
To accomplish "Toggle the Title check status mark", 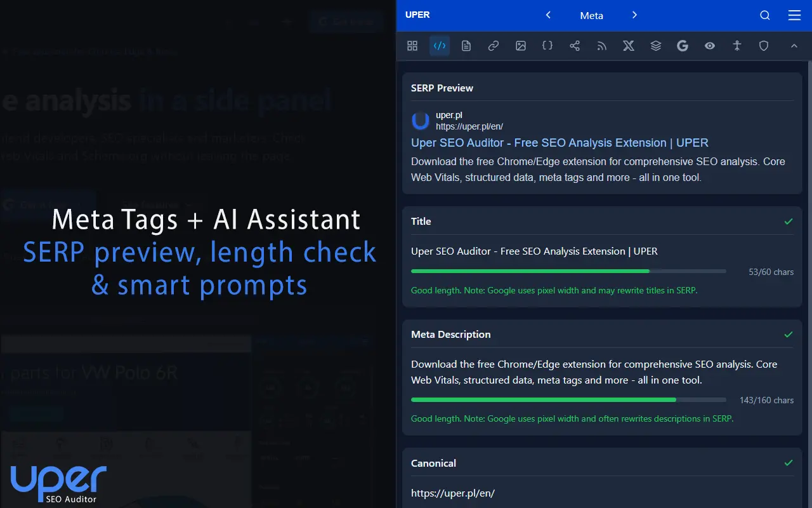I will click(788, 222).
